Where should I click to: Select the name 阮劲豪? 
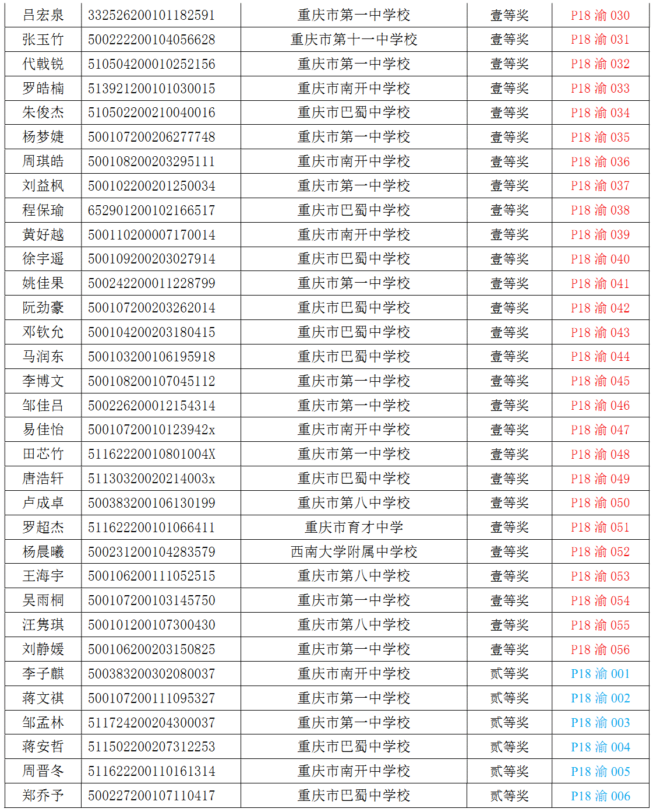(x=43, y=308)
